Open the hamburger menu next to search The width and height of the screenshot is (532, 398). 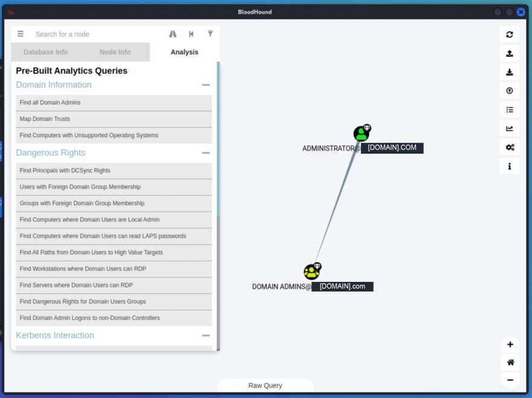[21, 34]
